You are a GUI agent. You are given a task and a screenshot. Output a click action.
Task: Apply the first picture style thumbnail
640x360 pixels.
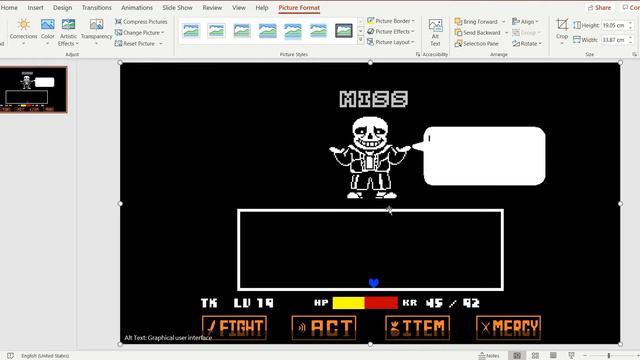point(191,31)
